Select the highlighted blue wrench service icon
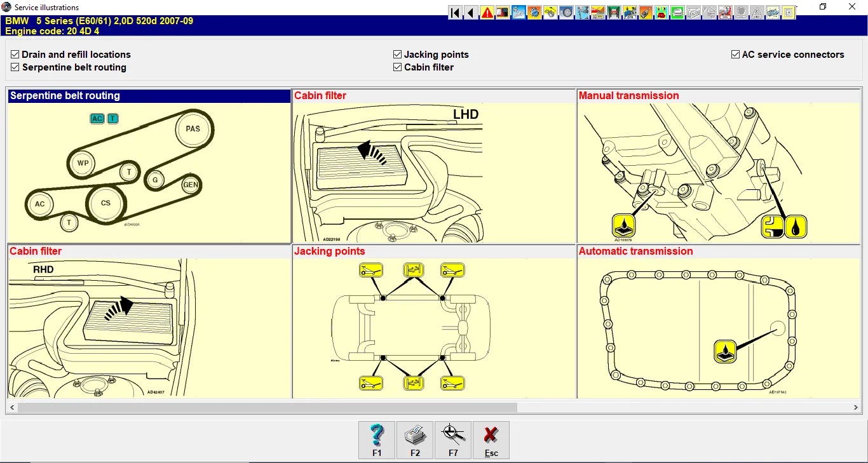Viewport: 868px width, 463px height. 519,12
